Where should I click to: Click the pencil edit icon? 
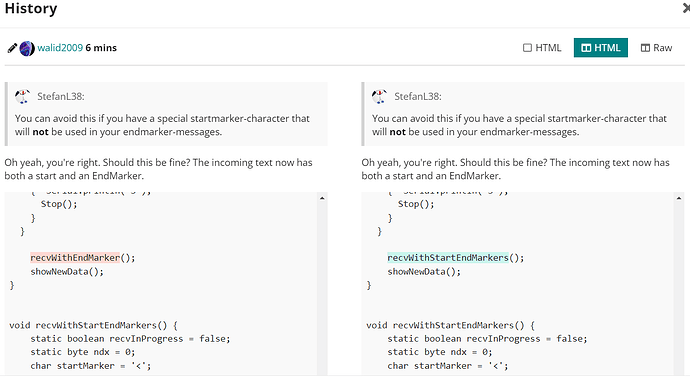pyautogui.click(x=12, y=48)
